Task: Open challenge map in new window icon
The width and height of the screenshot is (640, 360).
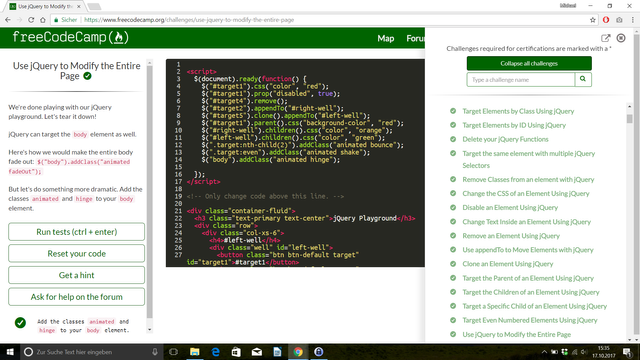Action: click(606, 38)
